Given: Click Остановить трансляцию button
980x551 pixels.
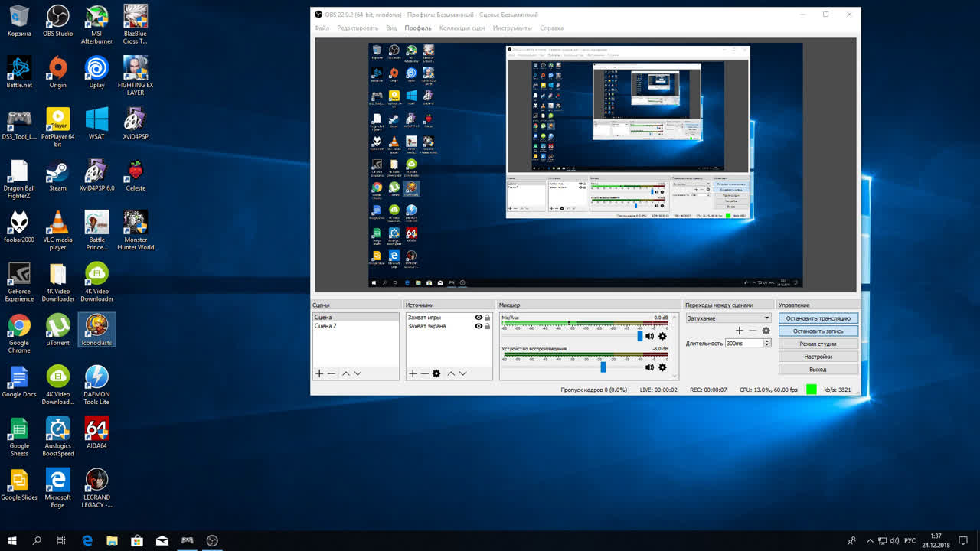Looking at the screenshot, I should 818,318.
